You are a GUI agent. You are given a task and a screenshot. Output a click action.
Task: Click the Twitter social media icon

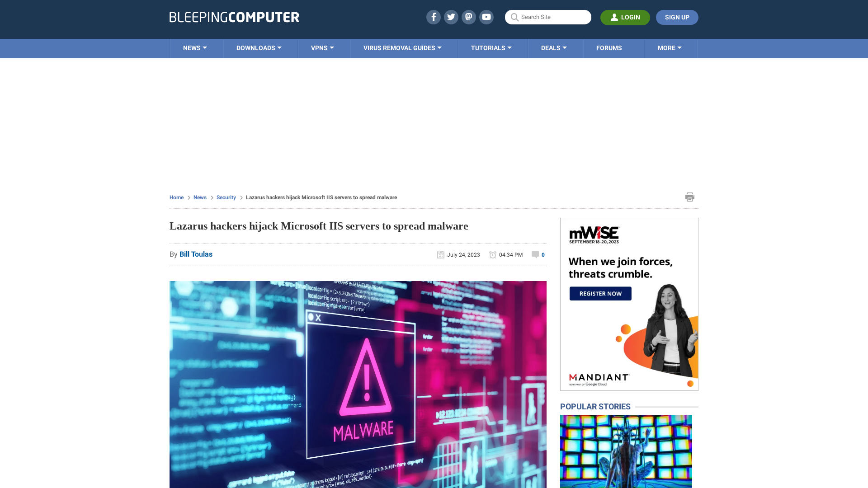(x=451, y=17)
